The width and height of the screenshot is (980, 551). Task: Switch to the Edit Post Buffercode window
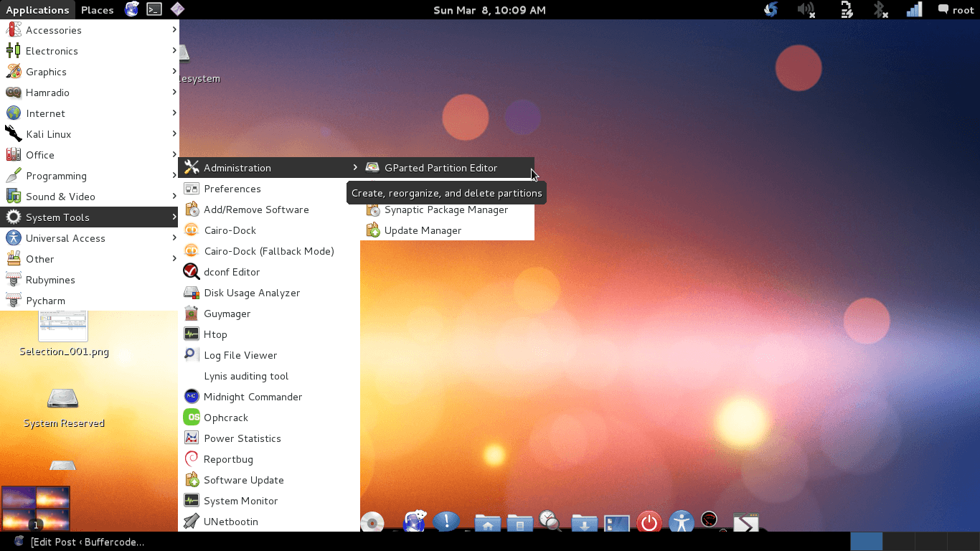[79, 542]
